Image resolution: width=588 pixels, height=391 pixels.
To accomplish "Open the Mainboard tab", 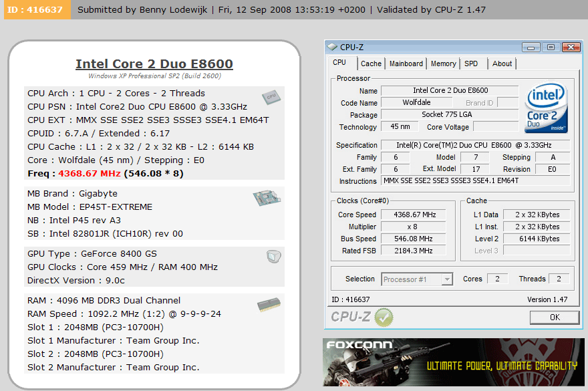I will click(406, 63).
